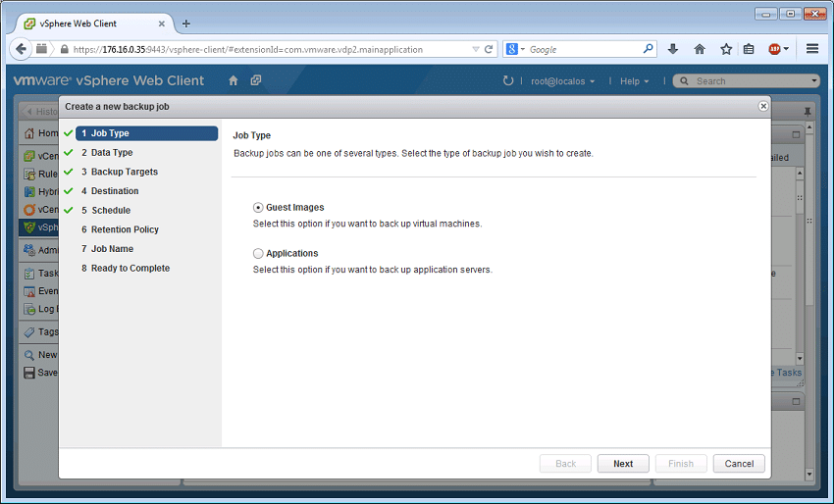Click the History back button in navigator
This screenshot has width=834, height=504.
pos(41,112)
